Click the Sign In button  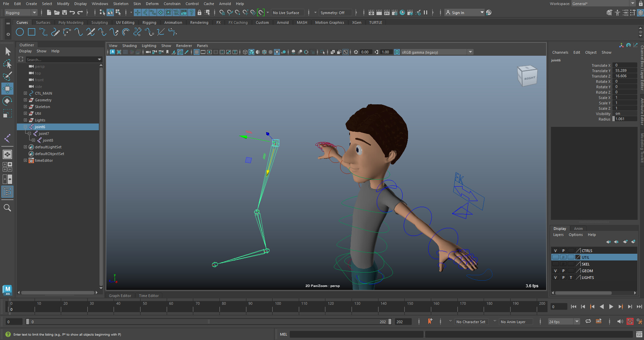[459, 12]
